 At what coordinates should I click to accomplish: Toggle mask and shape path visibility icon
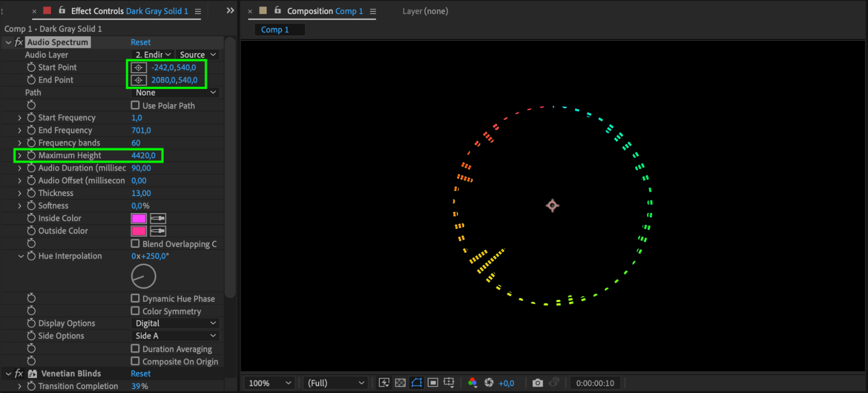(416, 383)
